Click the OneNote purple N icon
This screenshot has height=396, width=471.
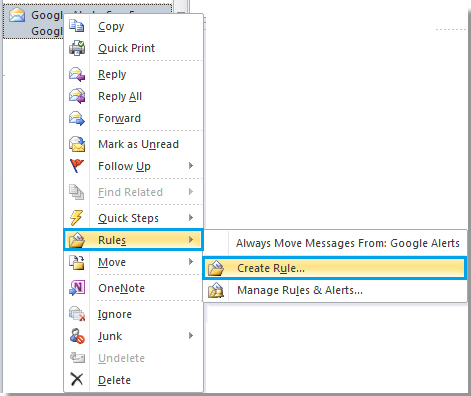point(77,288)
